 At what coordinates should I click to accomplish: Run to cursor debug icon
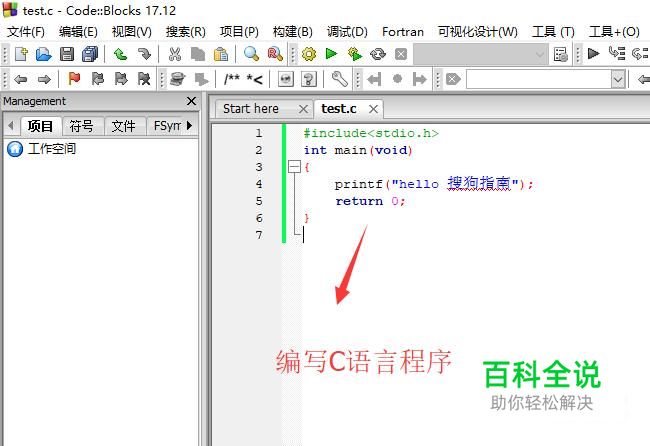[616, 53]
